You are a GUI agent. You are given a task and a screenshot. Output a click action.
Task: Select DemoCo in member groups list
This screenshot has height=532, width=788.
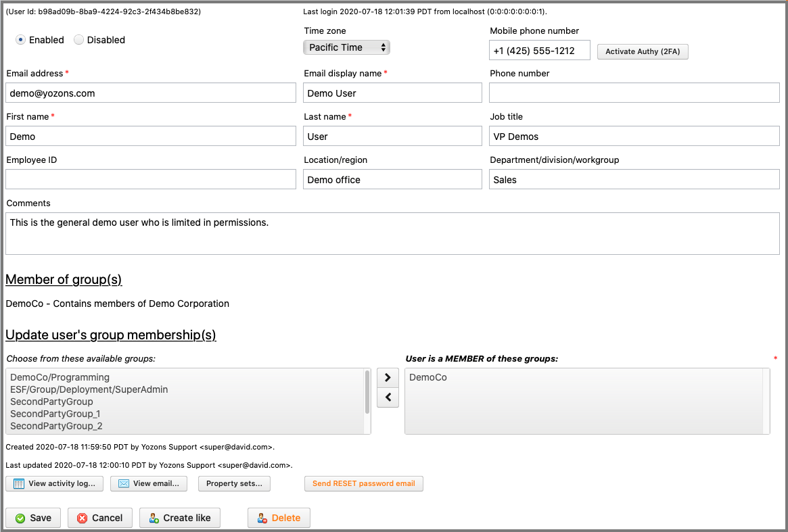584,377
